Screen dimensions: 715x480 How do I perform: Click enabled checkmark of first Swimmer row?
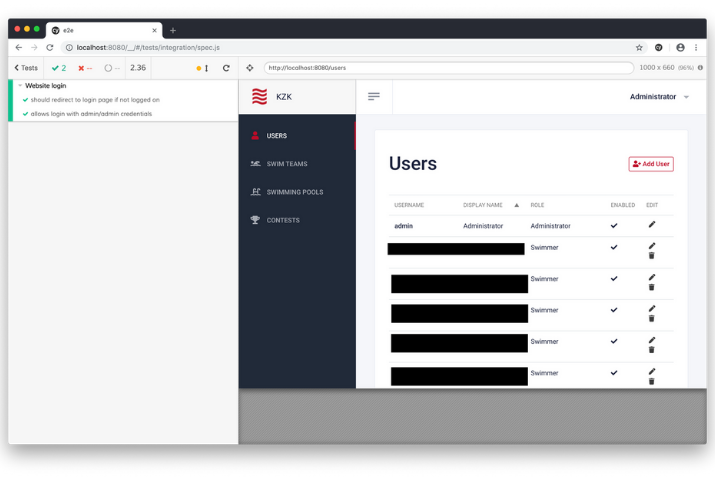614,247
